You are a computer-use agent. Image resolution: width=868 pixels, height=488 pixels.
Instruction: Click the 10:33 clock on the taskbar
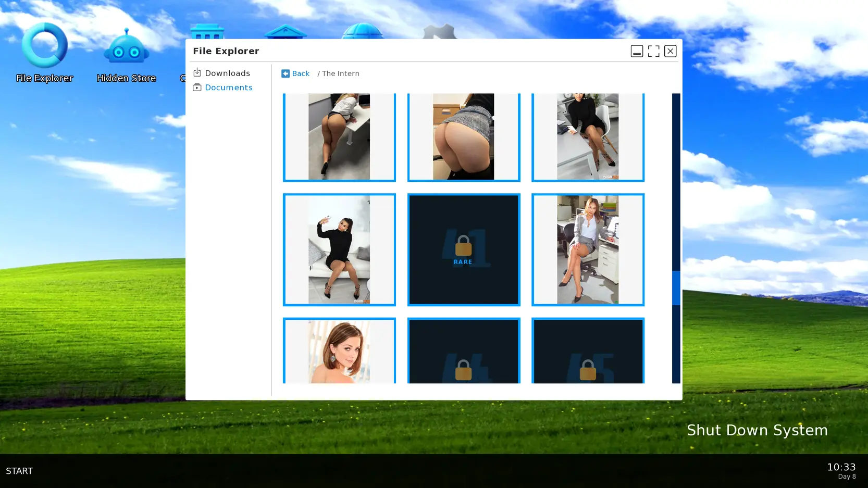pyautogui.click(x=841, y=467)
